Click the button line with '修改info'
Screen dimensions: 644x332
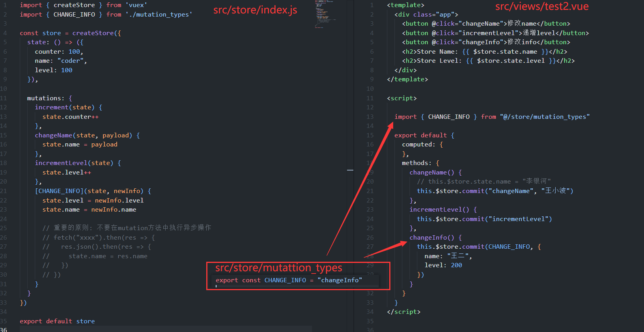(x=486, y=42)
